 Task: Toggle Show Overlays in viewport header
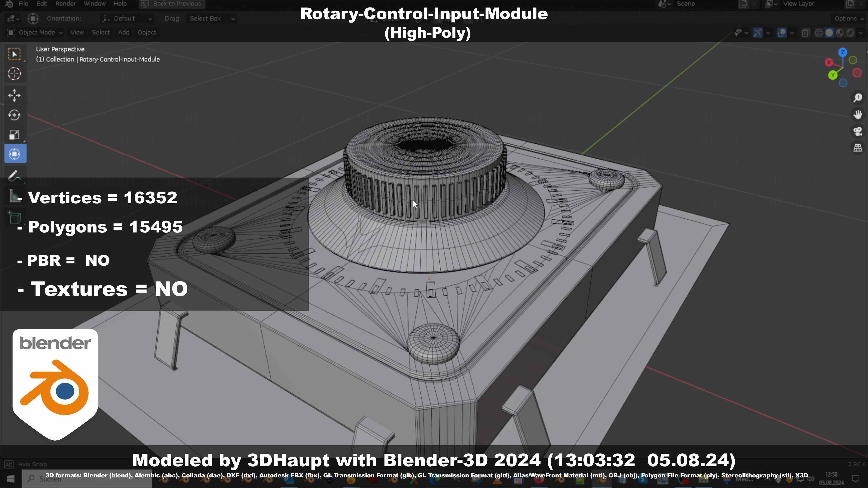781,33
